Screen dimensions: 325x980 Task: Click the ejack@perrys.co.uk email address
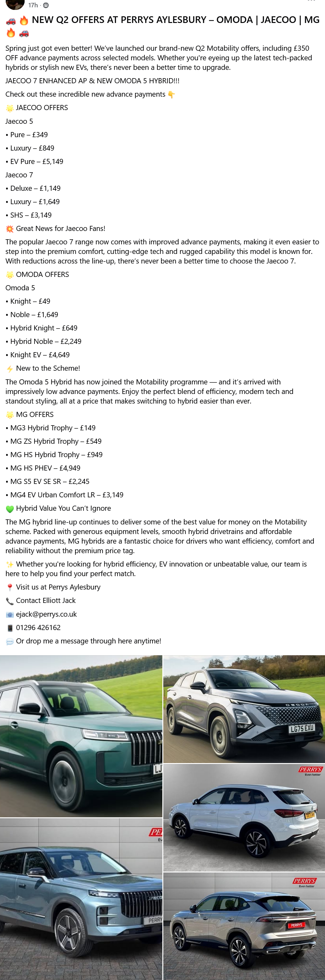pyautogui.click(x=46, y=614)
